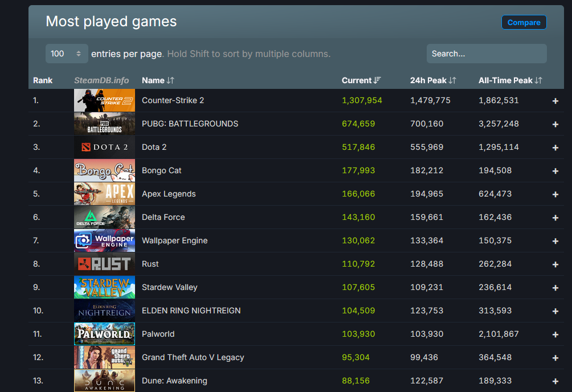Screen dimensions: 572x392
Task: Select Delta Force current count 143,160
Action: 358,217
